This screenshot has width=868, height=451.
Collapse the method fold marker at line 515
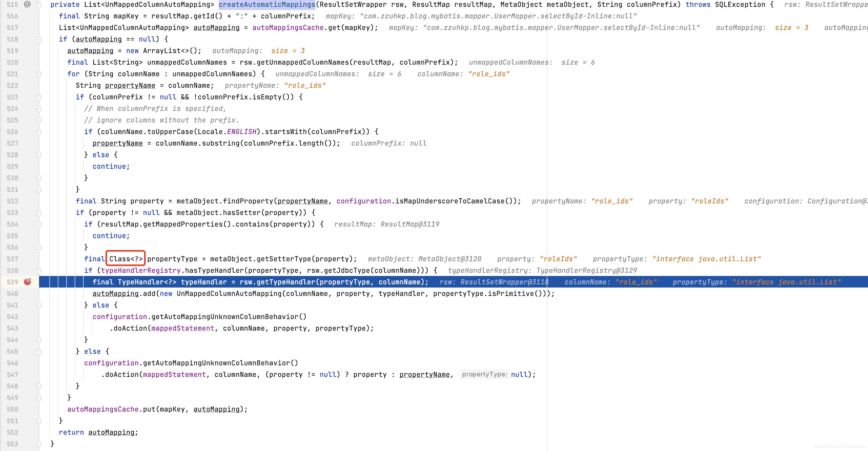(x=39, y=5)
